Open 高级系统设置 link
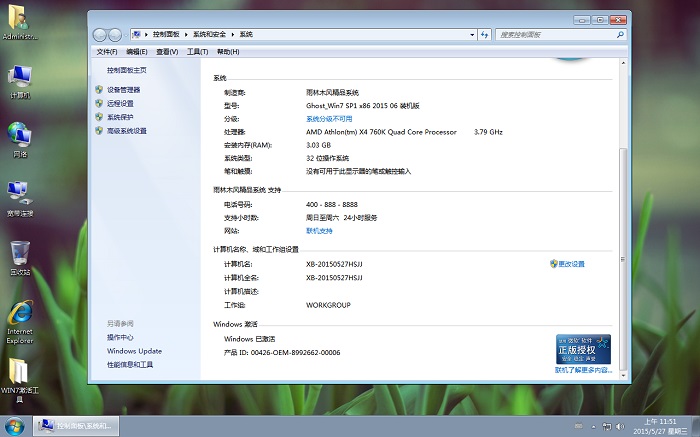 [126, 131]
